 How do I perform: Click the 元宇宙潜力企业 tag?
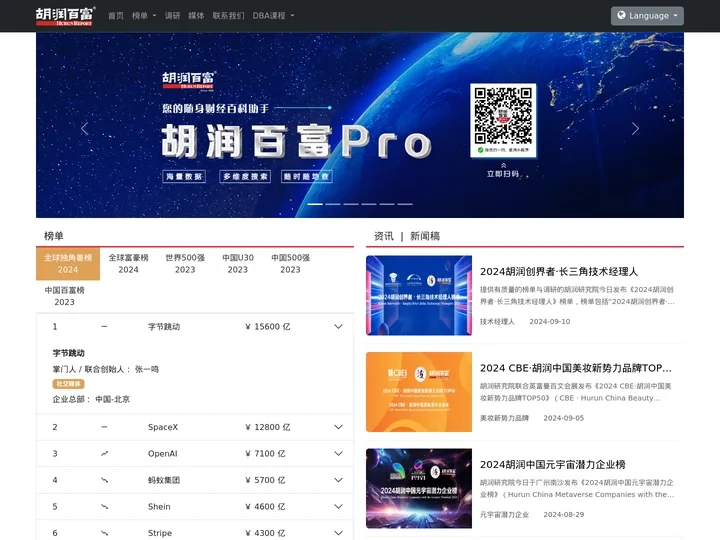pos(504,514)
